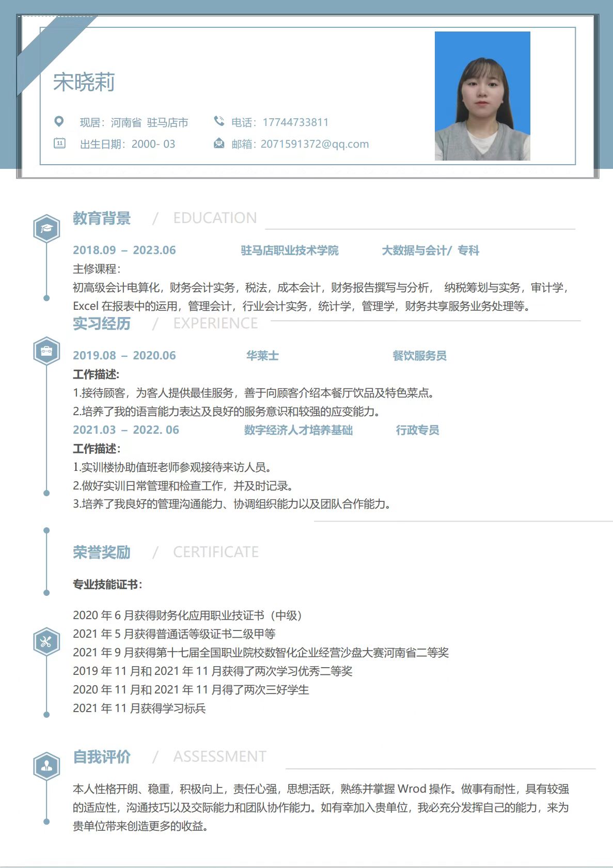Click the line 2.做好实训日常管理和检查工作
Image resolution: width=613 pixels, height=868 pixels.
click(x=183, y=486)
